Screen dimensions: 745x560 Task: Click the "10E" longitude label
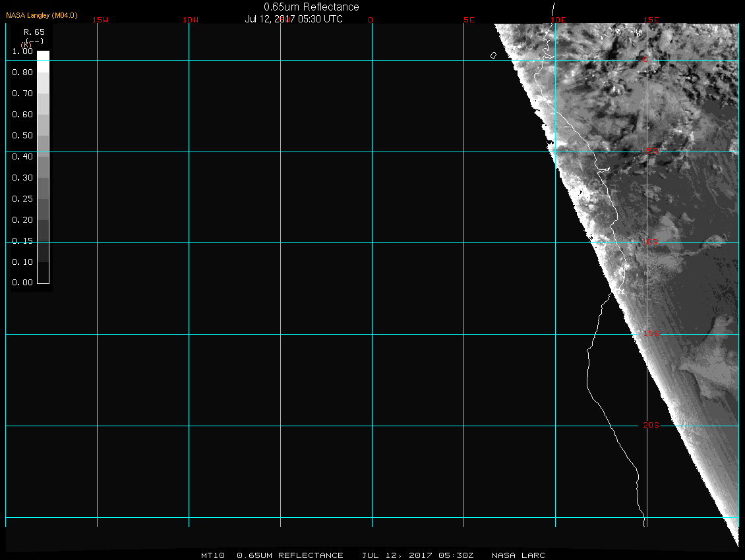[x=558, y=20]
